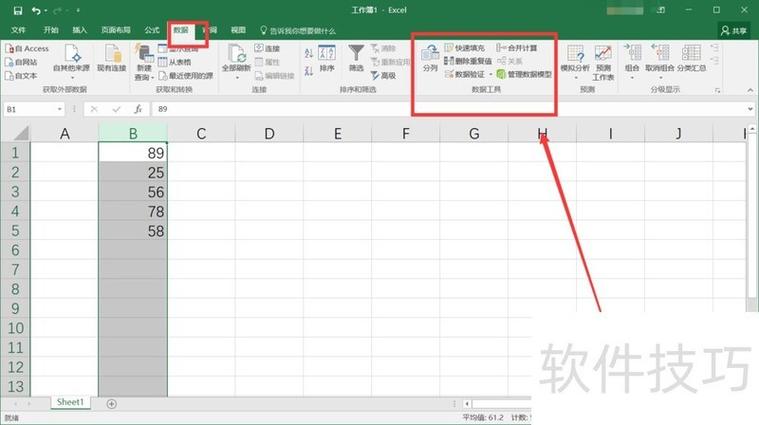Click the horizontal scrollbar left arrow

tap(467, 404)
